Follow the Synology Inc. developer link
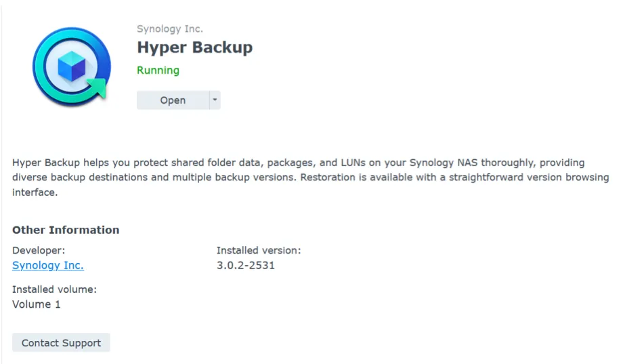The height and width of the screenshot is (364, 644). click(48, 265)
